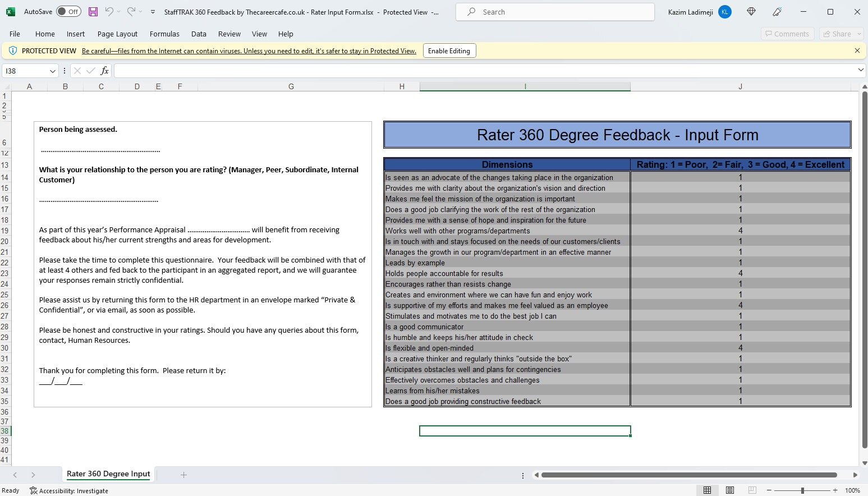Image resolution: width=868 pixels, height=496 pixels.
Task: Click the Comments icon near Share
Action: (x=787, y=34)
